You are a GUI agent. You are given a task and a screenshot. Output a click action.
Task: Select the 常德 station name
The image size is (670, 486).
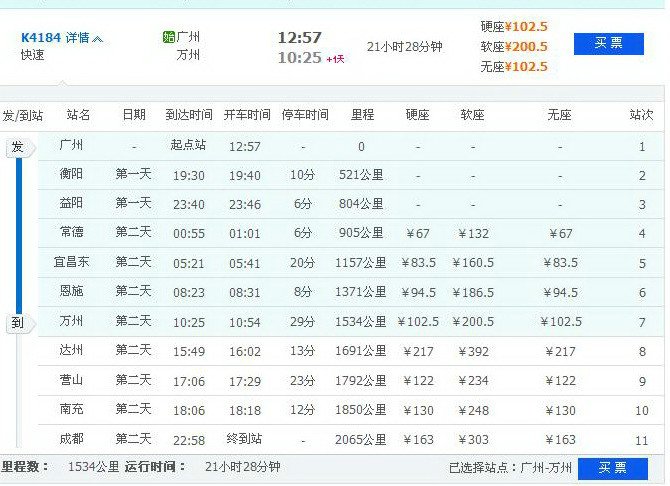(x=71, y=232)
